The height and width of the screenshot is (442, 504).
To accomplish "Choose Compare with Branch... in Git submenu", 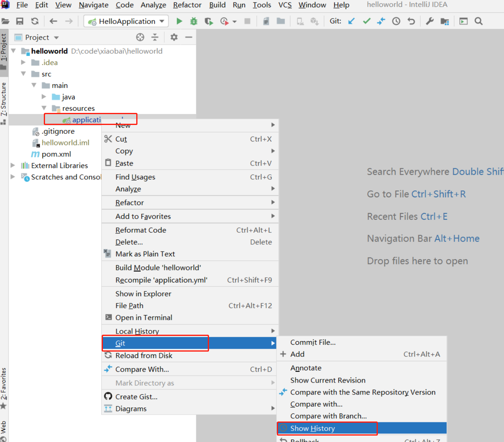I will point(362,416).
